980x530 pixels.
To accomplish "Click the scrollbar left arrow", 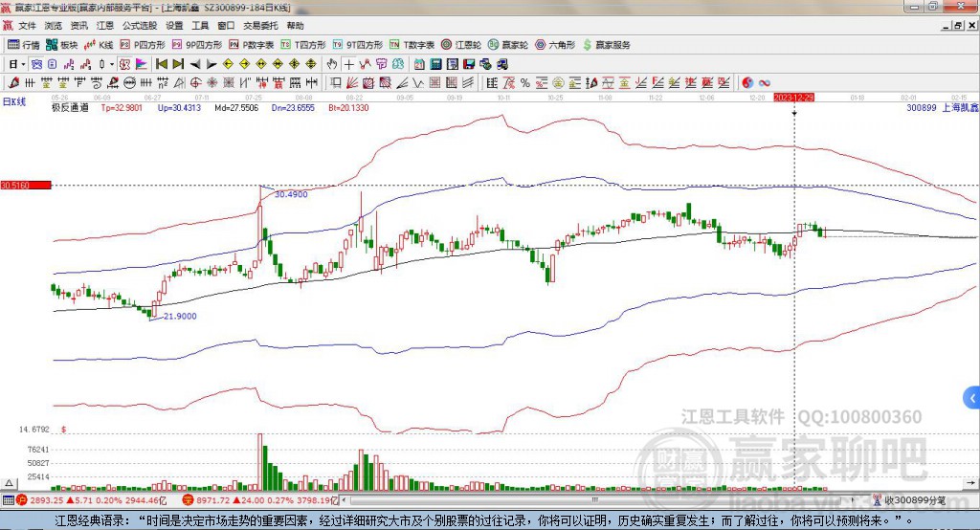I will click(x=344, y=500).
